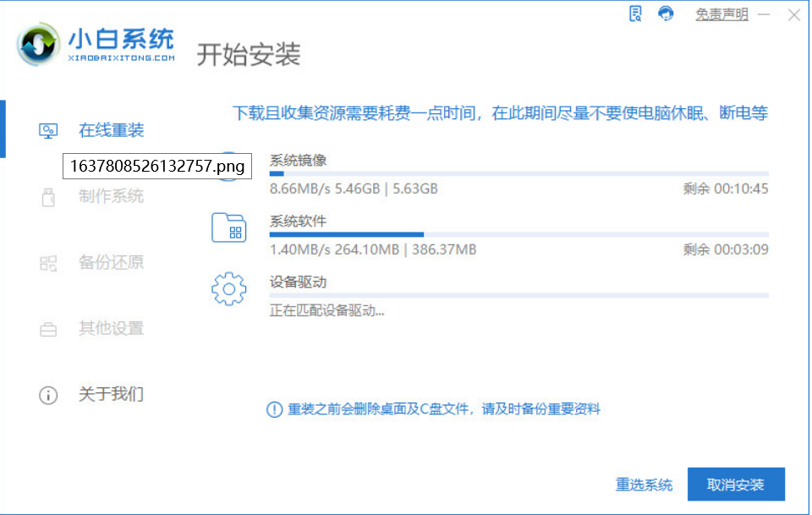Viewport: 812px width, 515px height.
Task: Click the 重选系统 link
Action: click(644, 485)
